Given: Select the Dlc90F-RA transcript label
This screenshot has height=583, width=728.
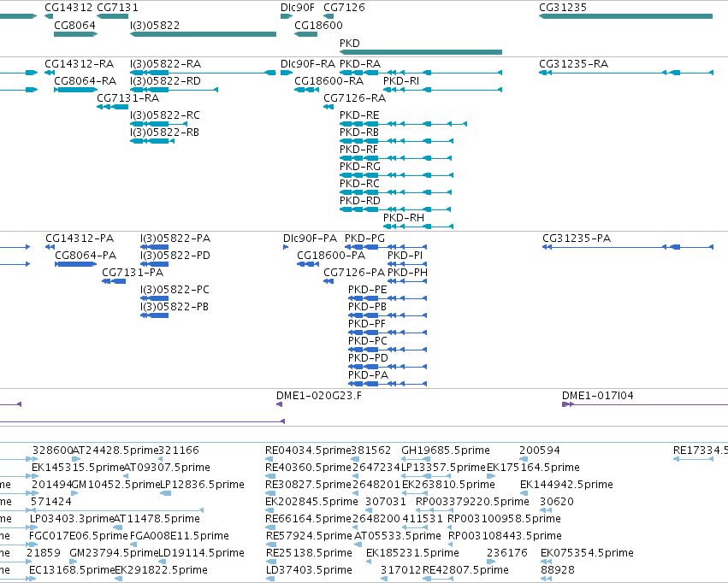Looking at the screenshot, I should pos(308,63).
